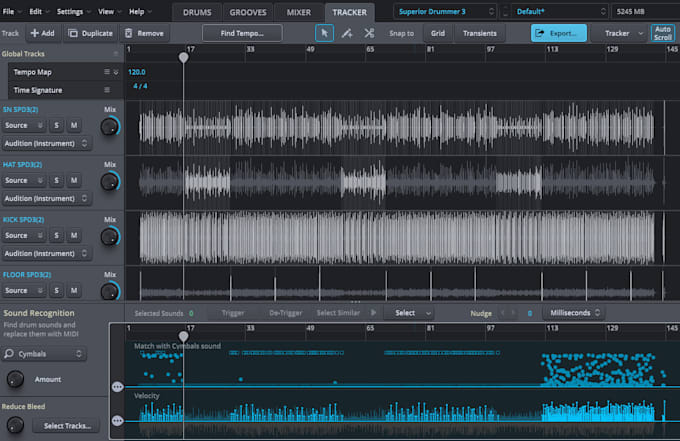Viewport: 680px width, 441px height.
Task: Adjust the SN SPD3(2) Mix knob
Action: pos(110,127)
